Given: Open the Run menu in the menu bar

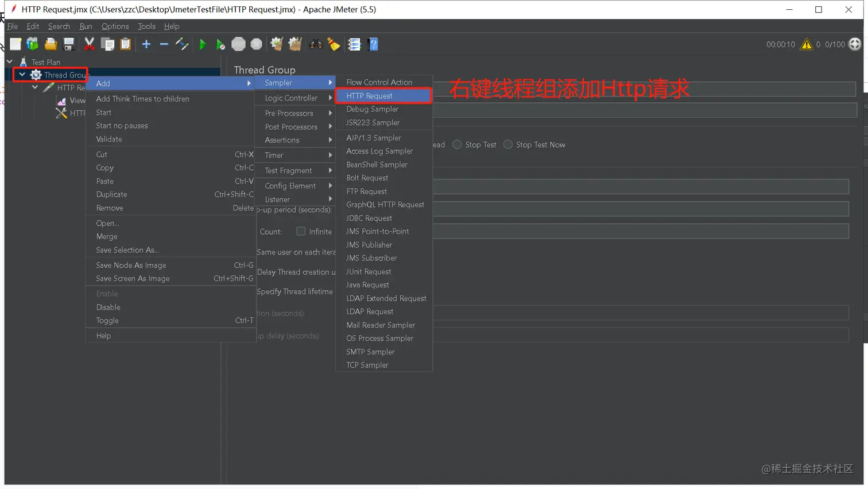Looking at the screenshot, I should [86, 26].
